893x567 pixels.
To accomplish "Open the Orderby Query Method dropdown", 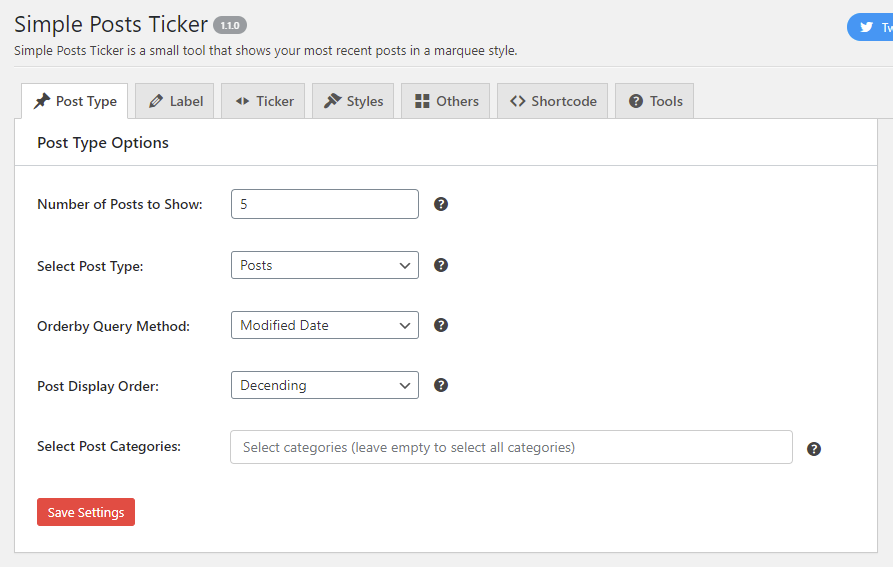I will 325,325.
